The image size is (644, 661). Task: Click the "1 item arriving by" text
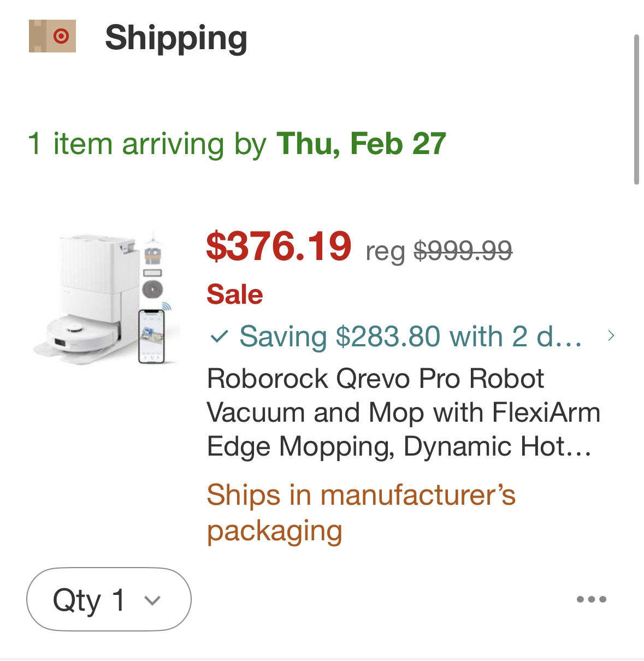(x=147, y=144)
